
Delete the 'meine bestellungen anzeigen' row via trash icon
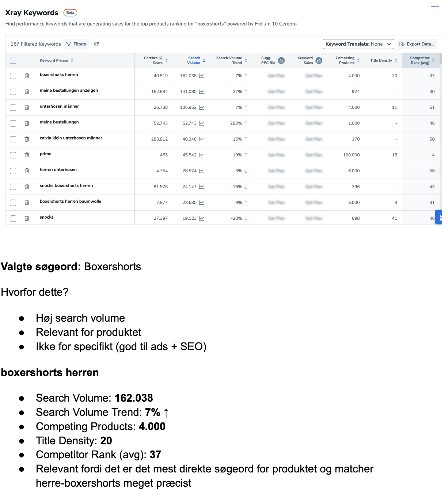(x=27, y=92)
